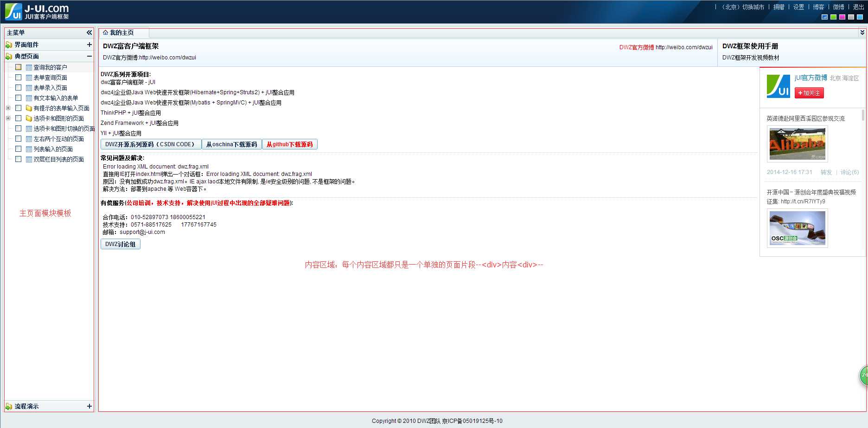The image size is (868, 428).
Task: Click 退出 to log out
Action: (x=858, y=7)
